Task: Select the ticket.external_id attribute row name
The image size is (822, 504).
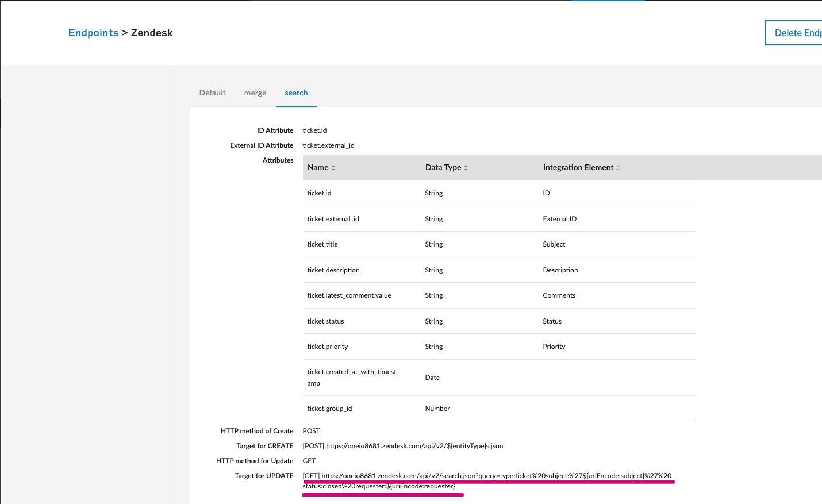Action: pos(333,219)
